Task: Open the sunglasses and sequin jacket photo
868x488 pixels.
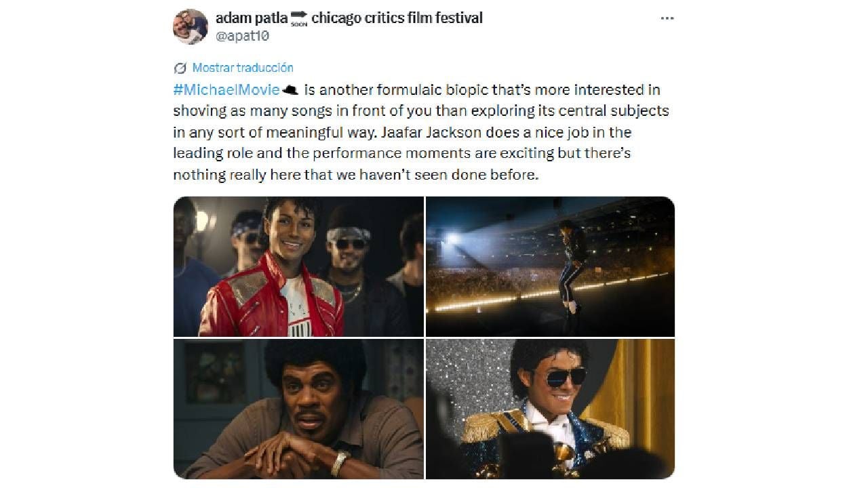Action: pyautogui.click(x=550, y=409)
